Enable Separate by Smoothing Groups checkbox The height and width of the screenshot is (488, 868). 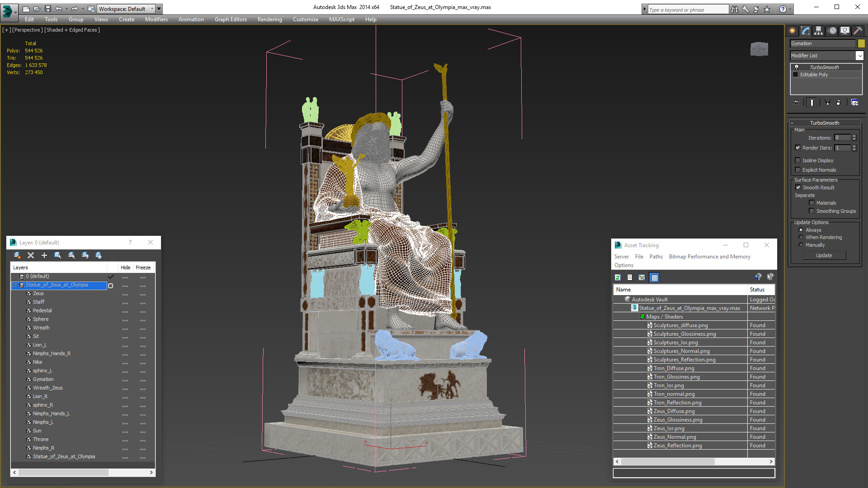coord(811,211)
